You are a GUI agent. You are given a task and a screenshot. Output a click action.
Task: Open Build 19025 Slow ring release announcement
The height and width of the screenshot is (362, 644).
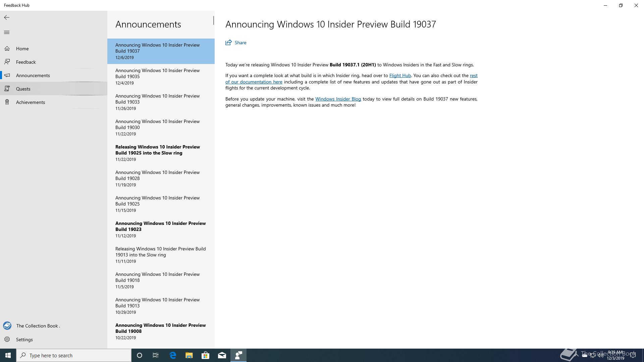pos(161,153)
